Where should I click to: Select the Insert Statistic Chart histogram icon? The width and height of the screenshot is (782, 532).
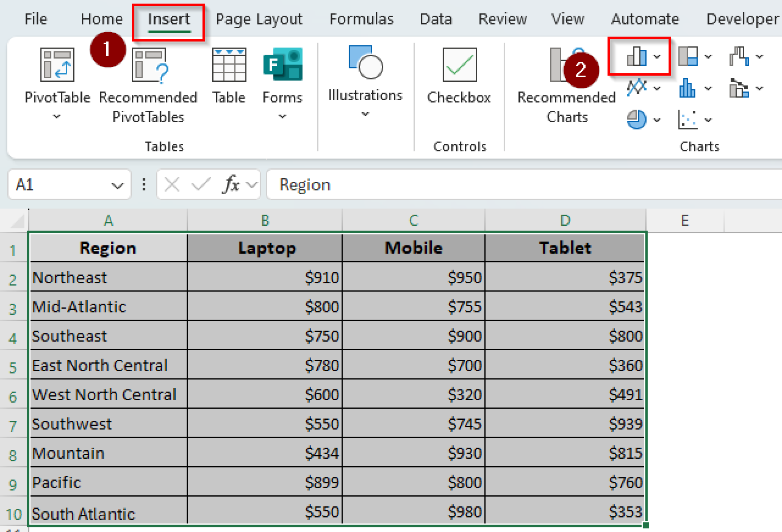tap(687, 89)
